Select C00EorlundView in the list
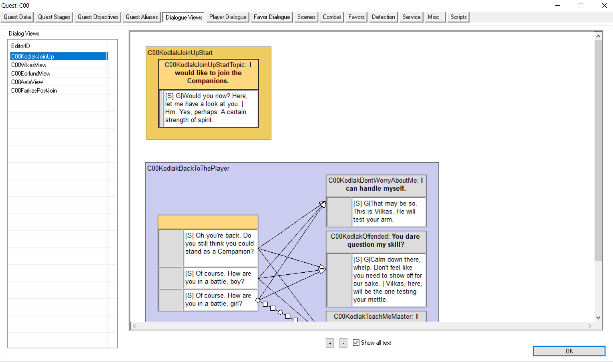 (31, 74)
